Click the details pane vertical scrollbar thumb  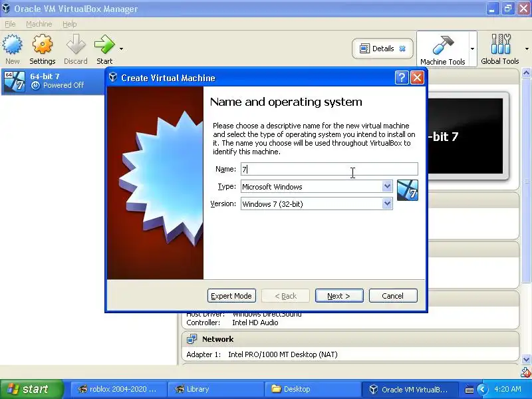point(526,180)
